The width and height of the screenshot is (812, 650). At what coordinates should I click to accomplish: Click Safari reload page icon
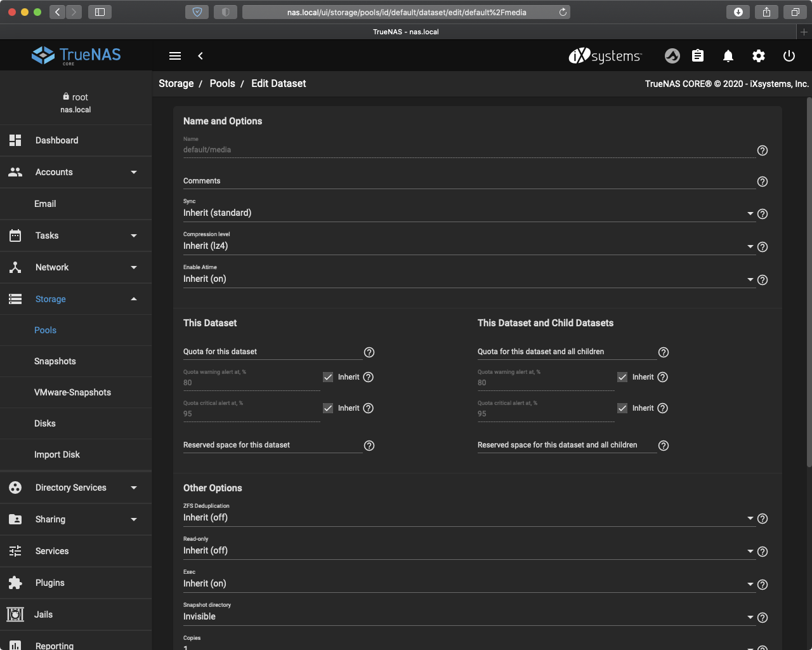coord(563,12)
